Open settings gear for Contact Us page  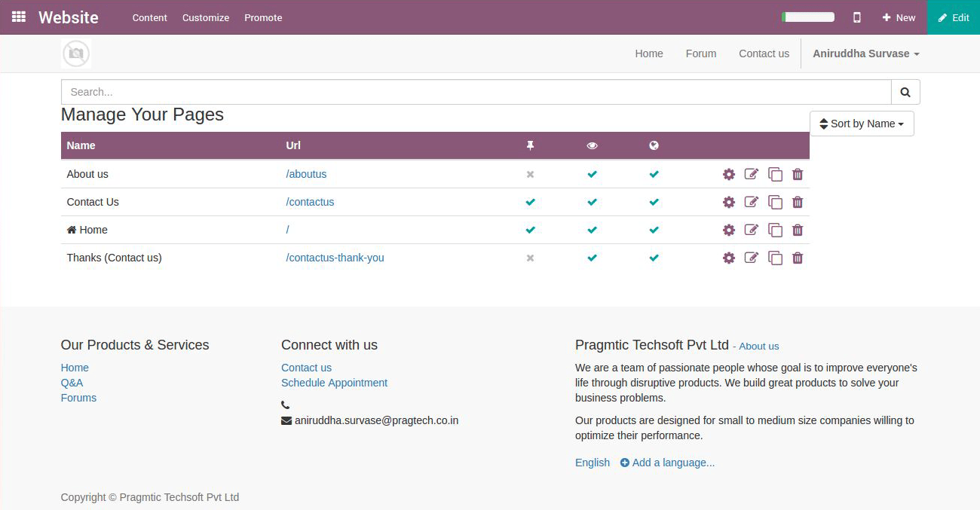(728, 202)
